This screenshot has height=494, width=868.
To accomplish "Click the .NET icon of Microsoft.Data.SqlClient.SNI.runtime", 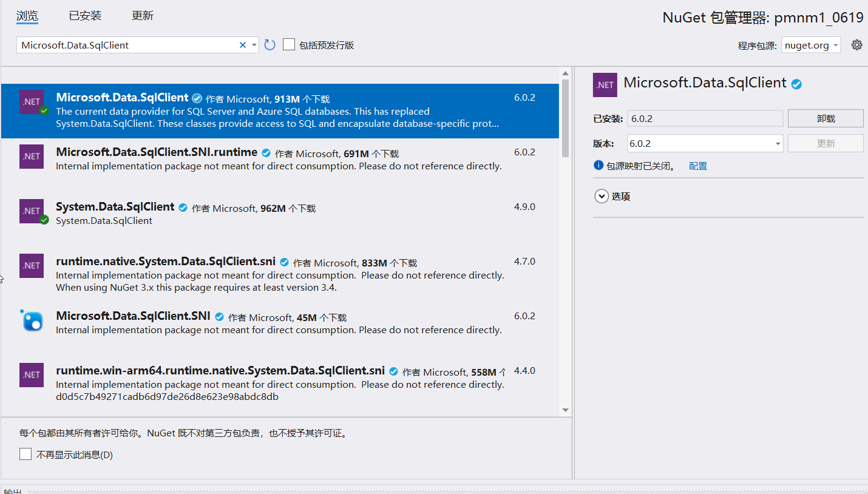I will tap(32, 156).
